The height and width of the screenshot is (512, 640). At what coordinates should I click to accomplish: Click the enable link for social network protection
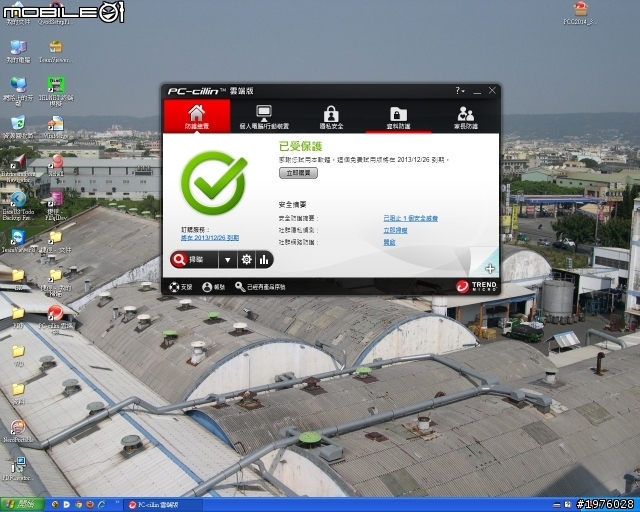389,242
